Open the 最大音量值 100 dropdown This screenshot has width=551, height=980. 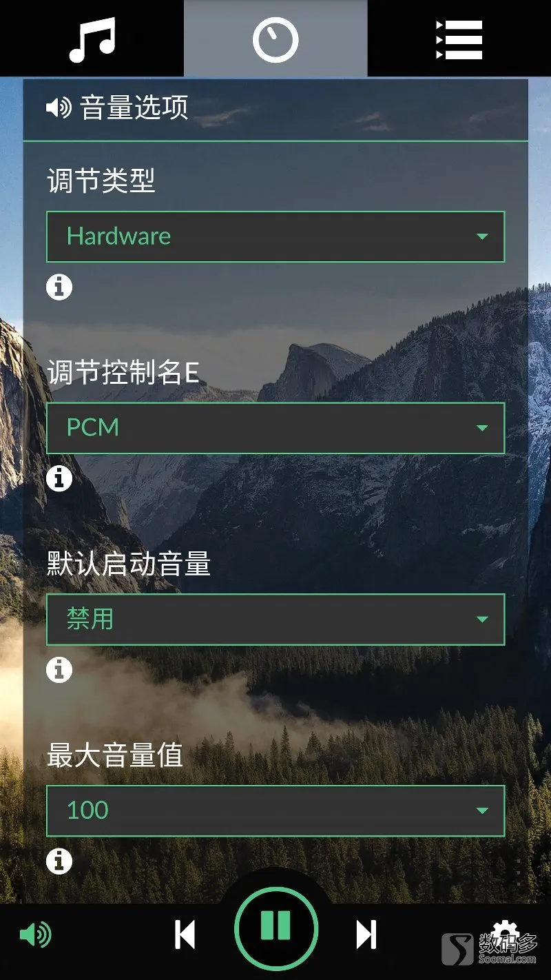point(275,810)
